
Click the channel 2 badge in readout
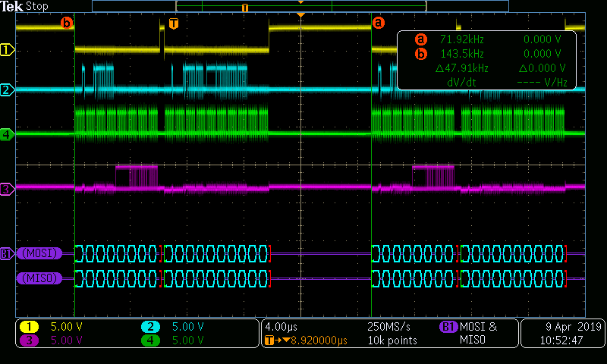pyautogui.click(x=150, y=327)
